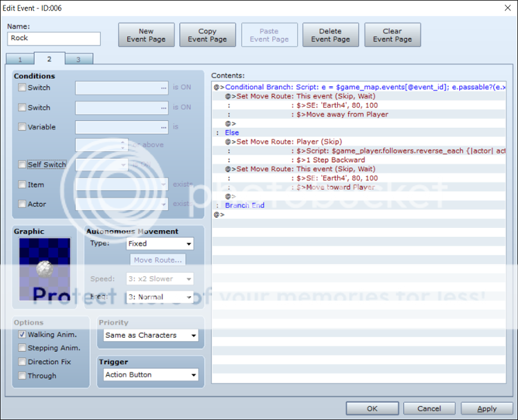Click the ellipsis on Variable field
The width and height of the screenshot is (518, 420).
click(163, 127)
